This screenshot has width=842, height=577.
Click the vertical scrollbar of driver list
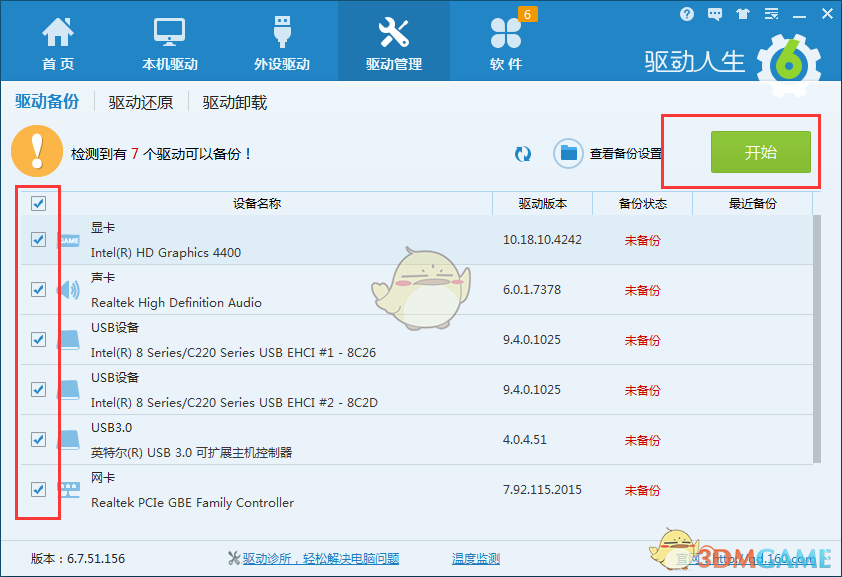(817, 339)
